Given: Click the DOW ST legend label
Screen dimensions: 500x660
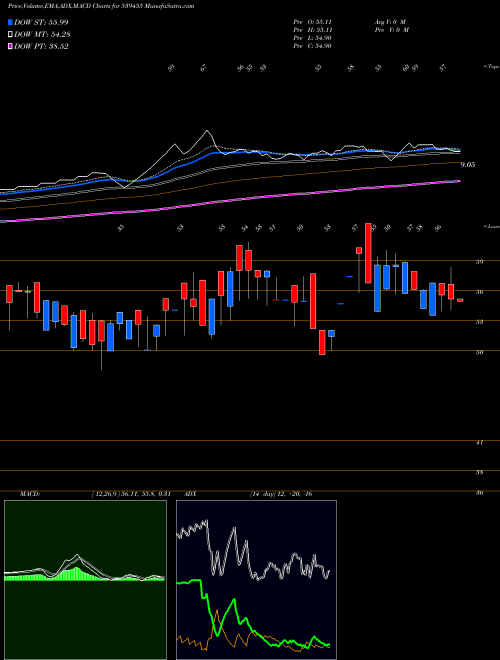Looking at the screenshot, I should pyautogui.click(x=41, y=22).
